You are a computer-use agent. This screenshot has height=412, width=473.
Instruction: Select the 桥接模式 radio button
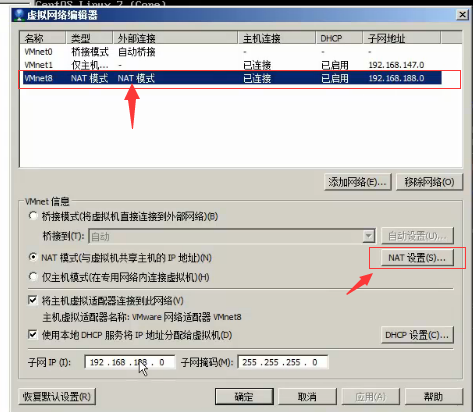(x=33, y=216)
